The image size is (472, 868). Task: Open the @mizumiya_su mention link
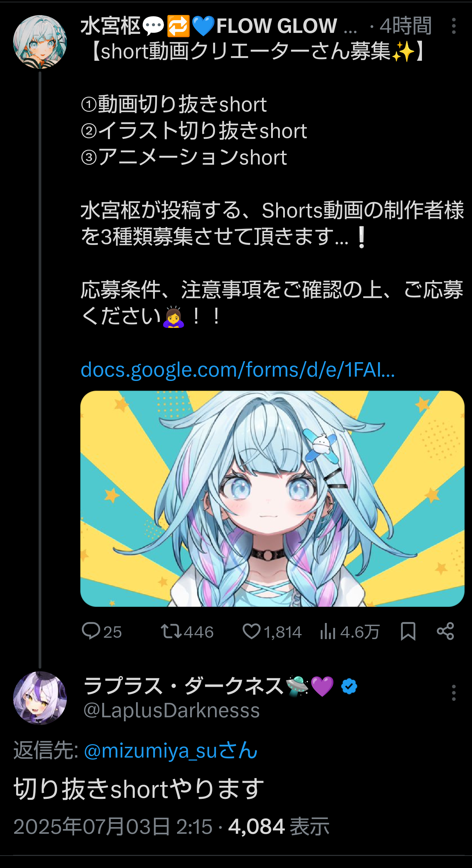(171, 751)
